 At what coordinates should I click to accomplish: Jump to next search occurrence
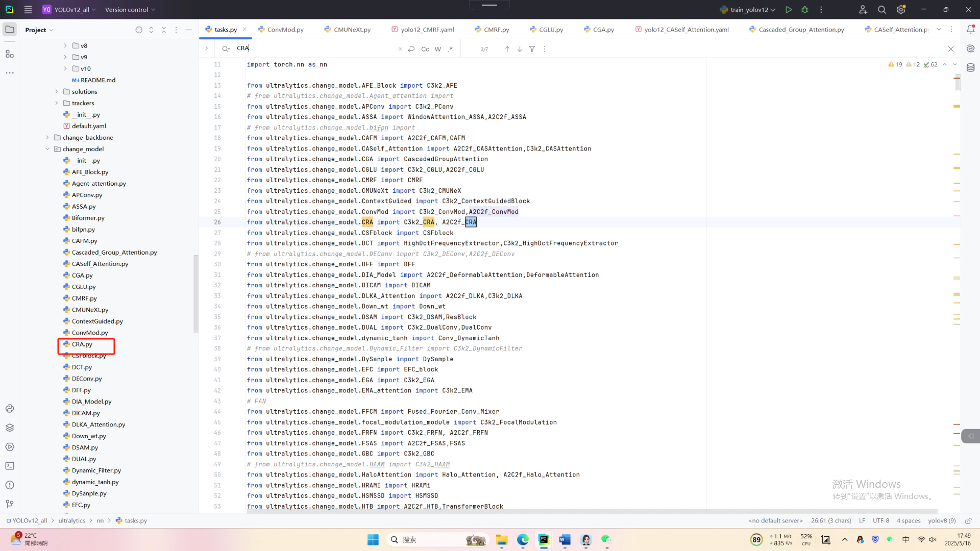pyautogui.click(x=520, y=49)
